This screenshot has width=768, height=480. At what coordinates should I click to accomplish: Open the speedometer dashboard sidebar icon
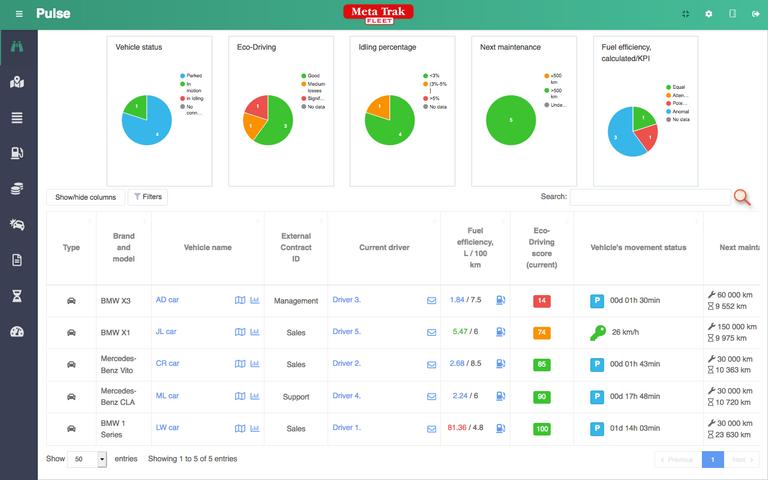[17, 332]
